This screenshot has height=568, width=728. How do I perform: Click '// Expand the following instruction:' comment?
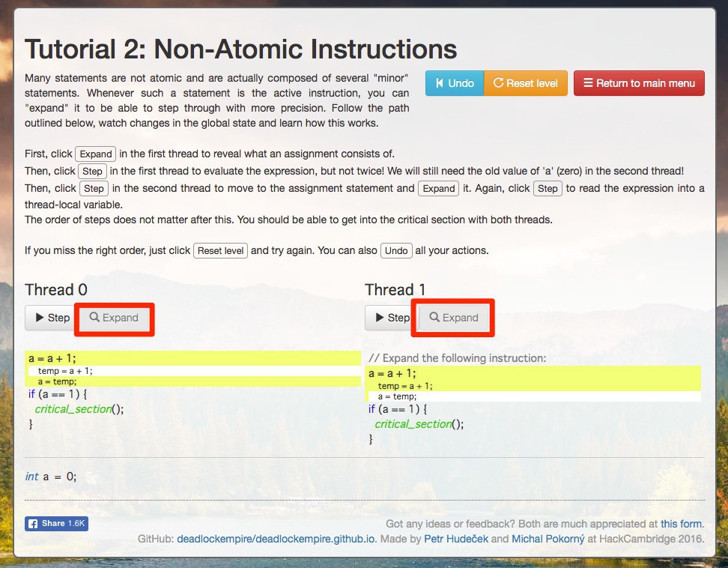pos(458,358)
